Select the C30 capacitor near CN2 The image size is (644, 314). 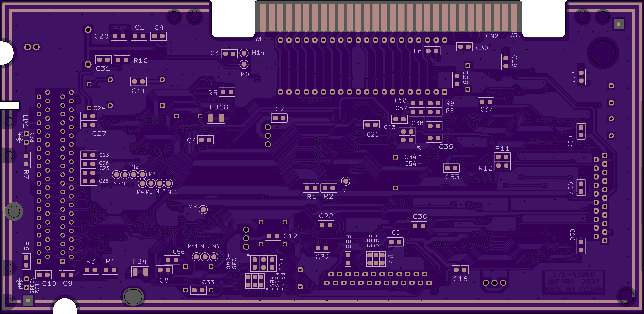point(464,47)
